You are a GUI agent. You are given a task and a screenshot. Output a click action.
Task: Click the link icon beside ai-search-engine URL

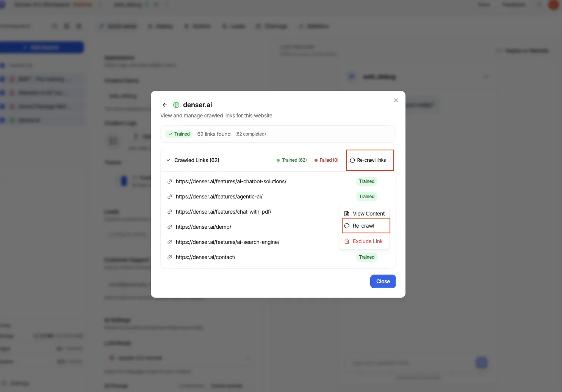point(170,242)
